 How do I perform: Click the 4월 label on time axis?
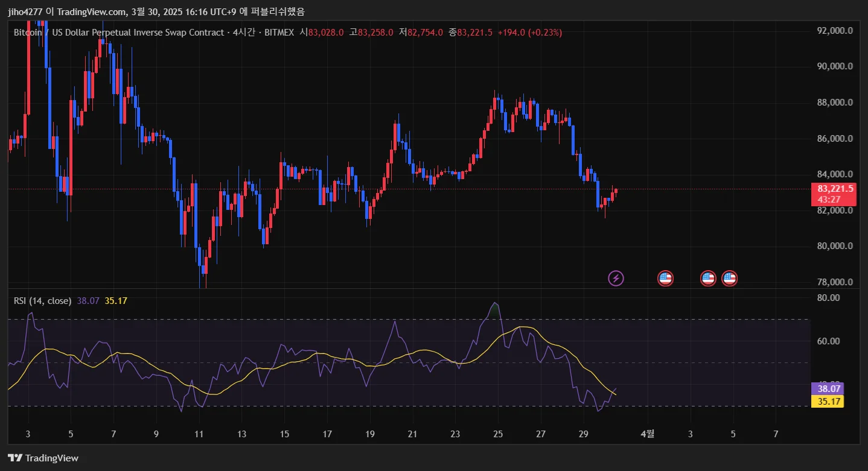click(647, 434)
